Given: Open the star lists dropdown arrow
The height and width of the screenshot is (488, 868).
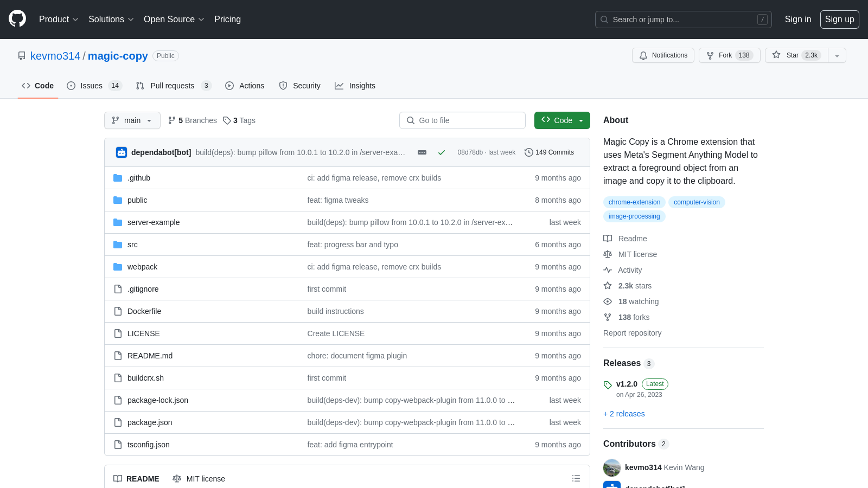Looking at the screenshot, I should click(837, 55).
